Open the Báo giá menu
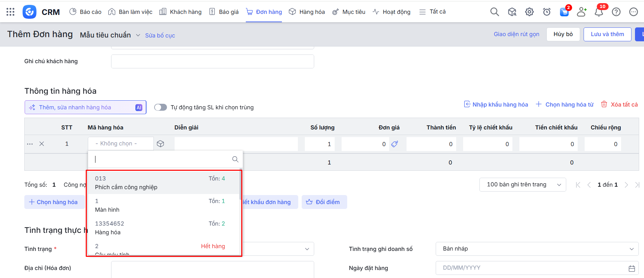 (224, 12)
